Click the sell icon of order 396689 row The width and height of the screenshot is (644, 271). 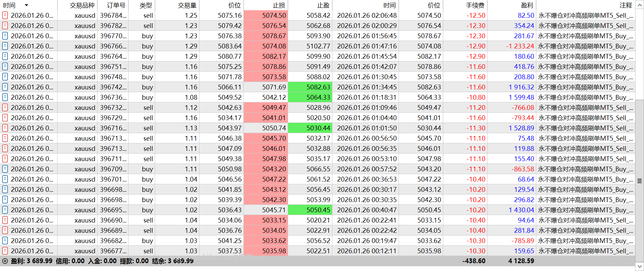(x=5, y=230)
